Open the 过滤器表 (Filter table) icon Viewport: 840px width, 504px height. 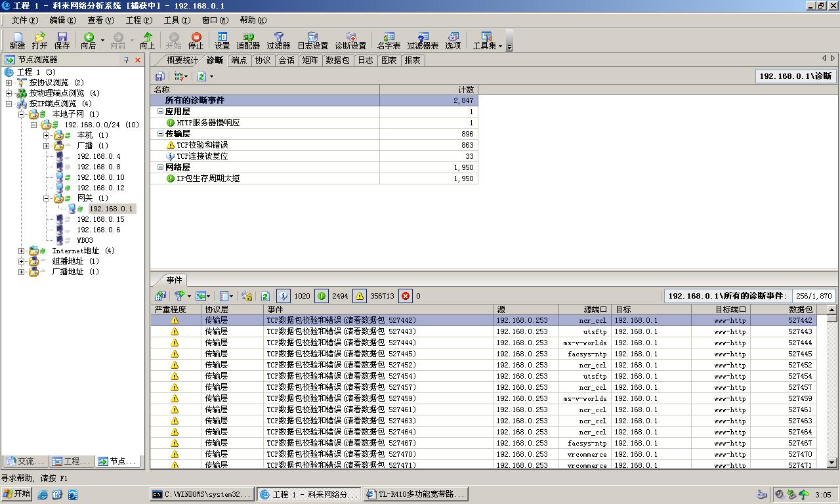pos(423,41)
